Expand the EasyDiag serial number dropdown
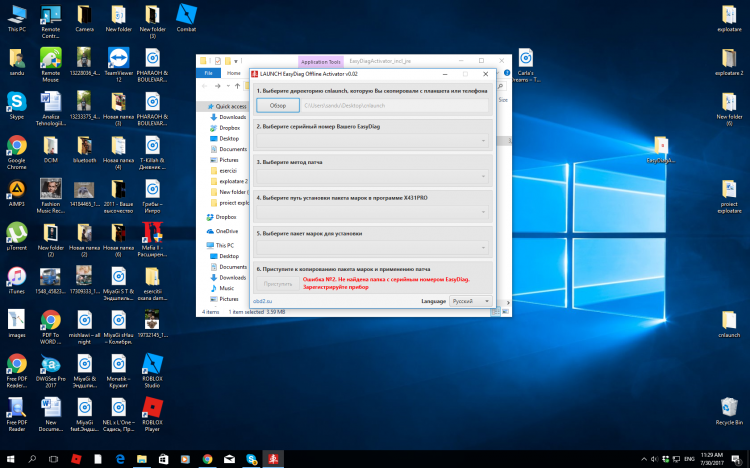 (x=372, y=141)
